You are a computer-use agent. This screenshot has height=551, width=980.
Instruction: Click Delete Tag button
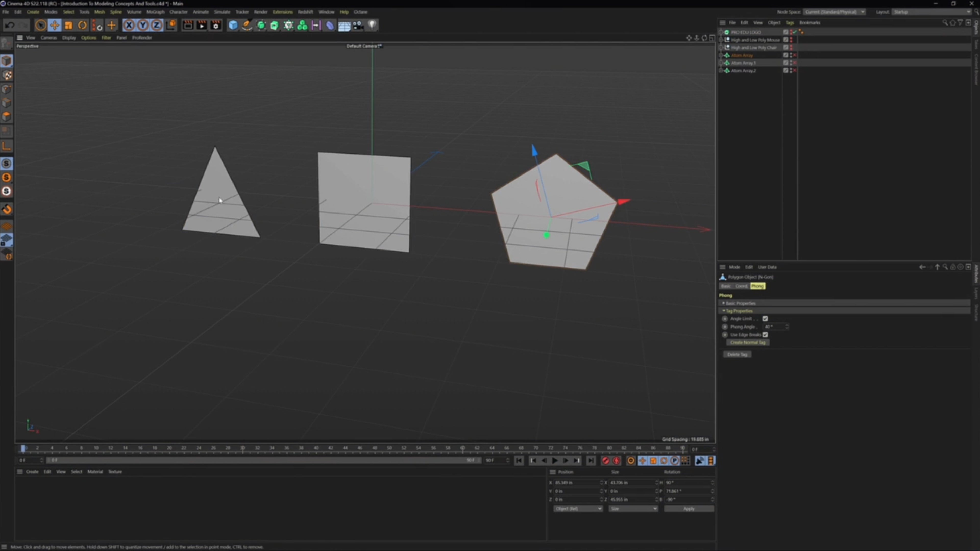[737, 354]
